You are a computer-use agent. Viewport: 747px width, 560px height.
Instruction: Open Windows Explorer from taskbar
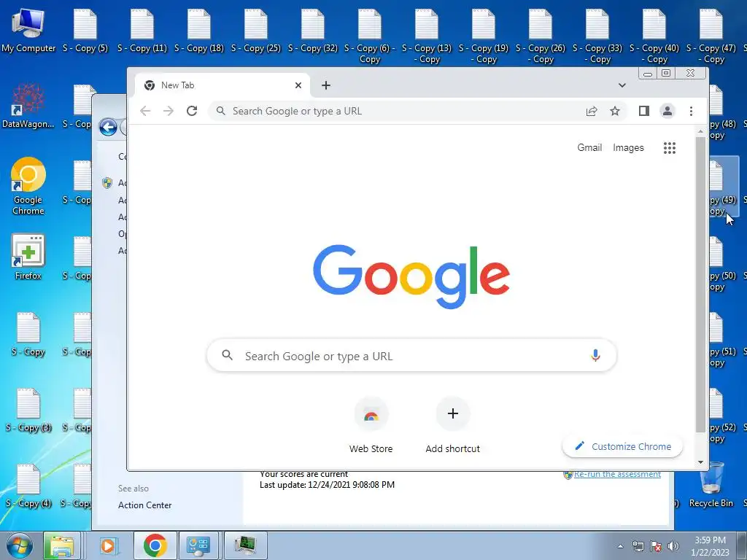click(x=61, y=545)
